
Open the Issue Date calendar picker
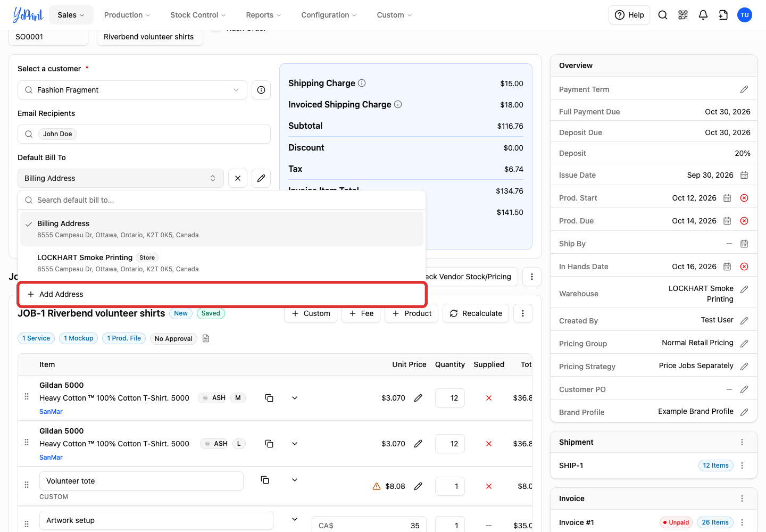pos(744,175)
